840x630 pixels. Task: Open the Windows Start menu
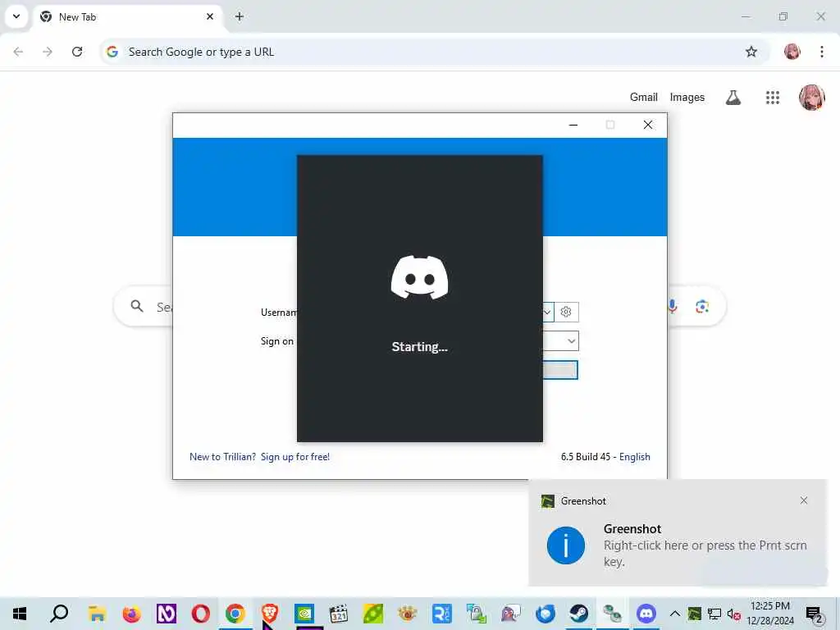(x=20, y=614)
